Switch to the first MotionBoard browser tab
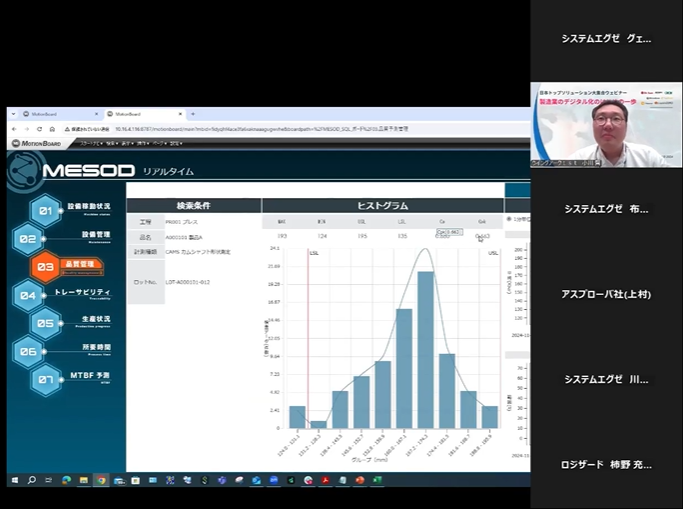This screenshot has width=683, height=509. [48, 114]
